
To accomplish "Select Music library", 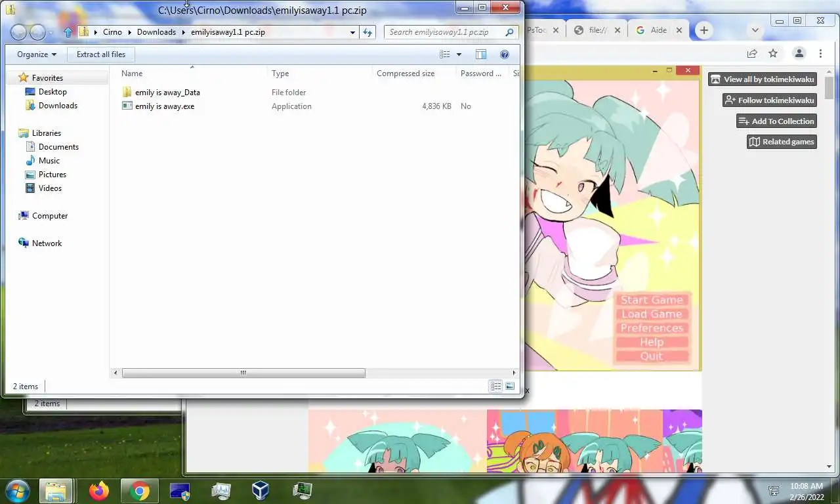I will click(x=49, y=161).
